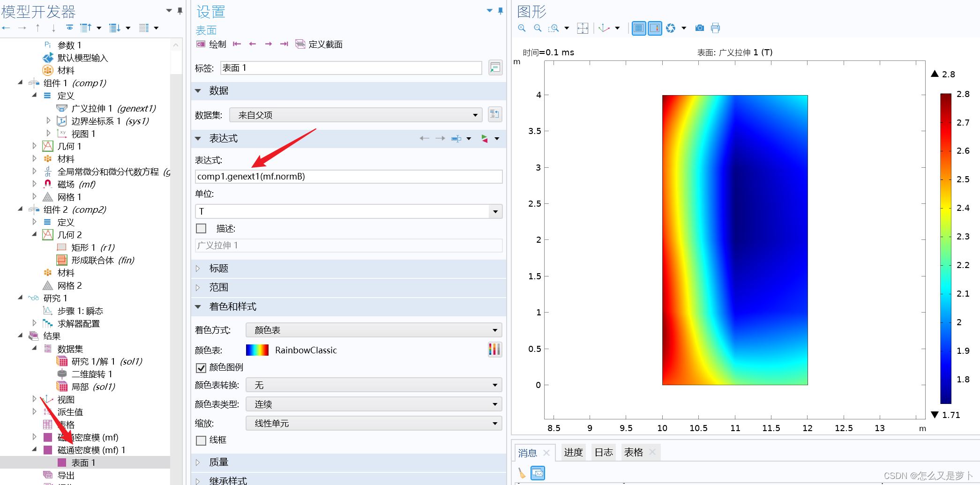Uncheck the 颜色图例 checkbox

coord(201,367)
